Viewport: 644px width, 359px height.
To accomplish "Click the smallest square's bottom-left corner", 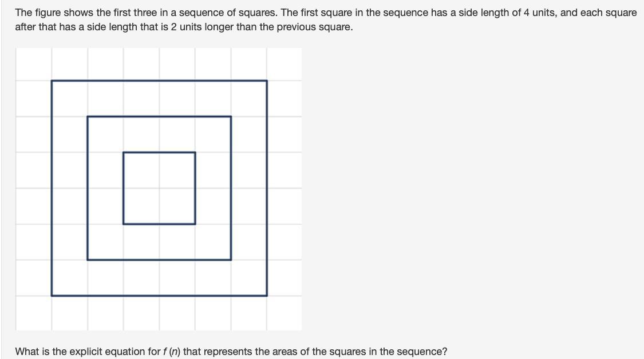I will click(123, 224).
